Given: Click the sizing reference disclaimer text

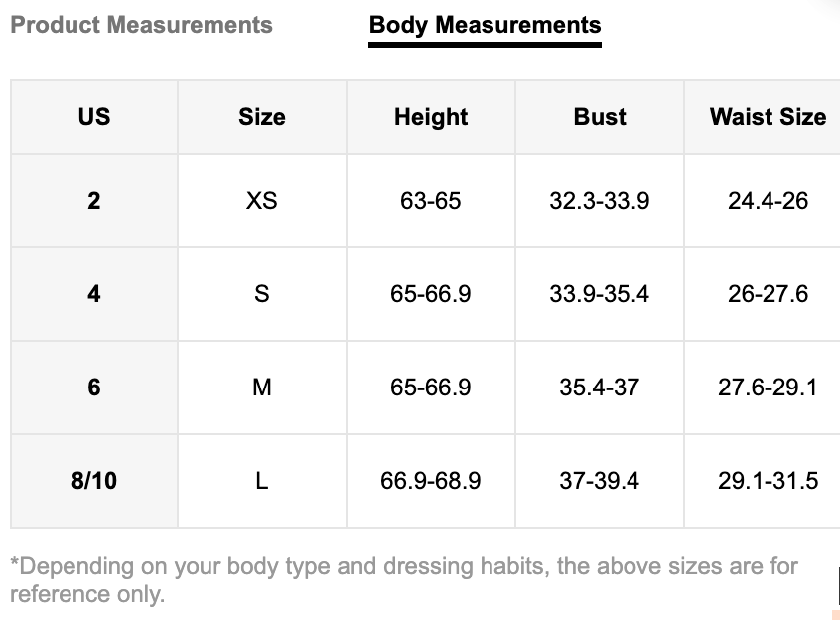Looking at the screenshot, I should [x=404, y=580].
